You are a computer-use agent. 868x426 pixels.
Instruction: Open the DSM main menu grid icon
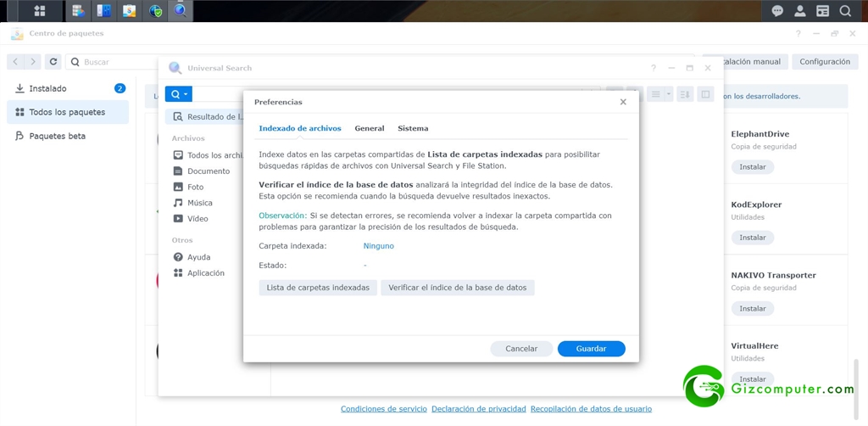pos(39,10)
